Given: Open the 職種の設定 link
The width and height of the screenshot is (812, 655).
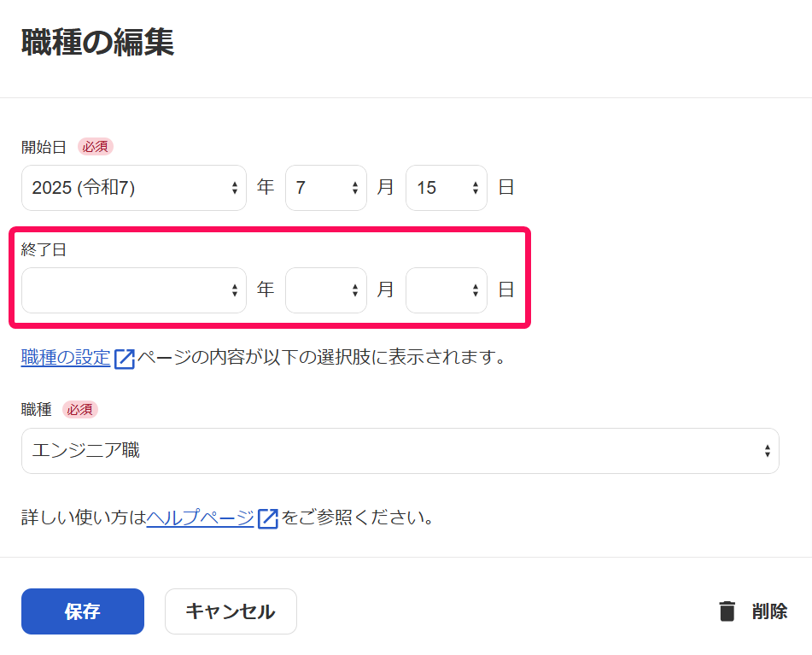Looking at the screenshot, I should pos(66,357).
